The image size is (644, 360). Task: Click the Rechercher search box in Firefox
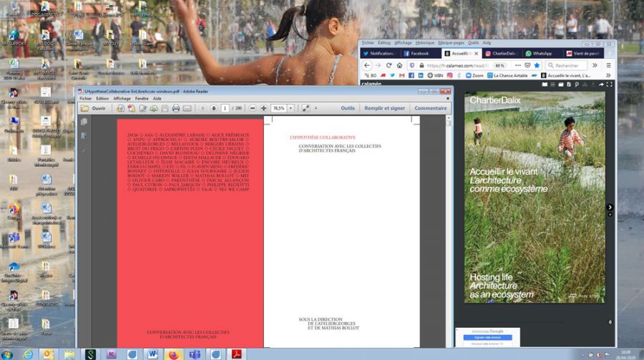[x=566, y=65]
